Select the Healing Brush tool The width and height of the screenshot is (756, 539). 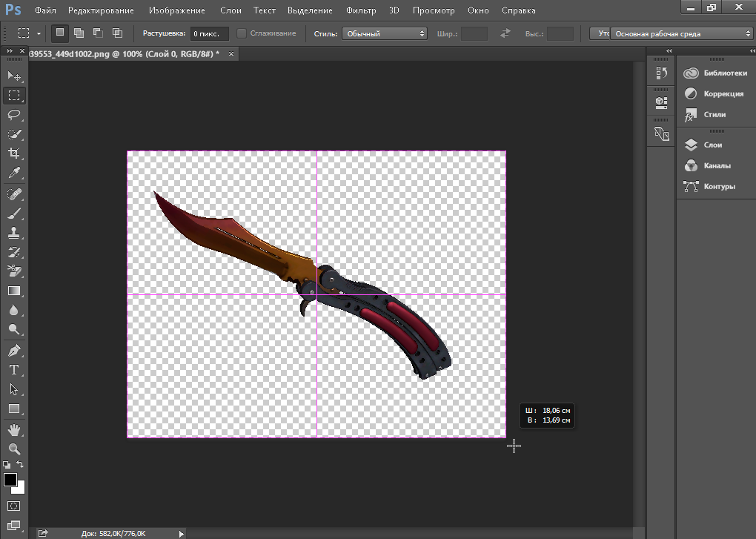pyautogui.click(x=14, y=194)
